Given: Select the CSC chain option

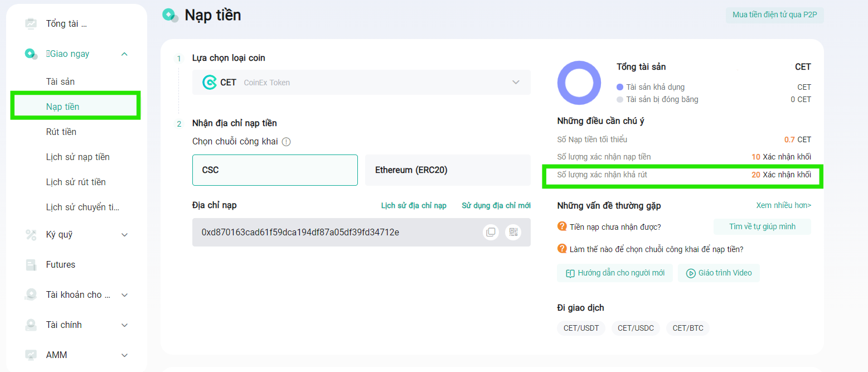Looking at the screenshot, I should 275,170.
